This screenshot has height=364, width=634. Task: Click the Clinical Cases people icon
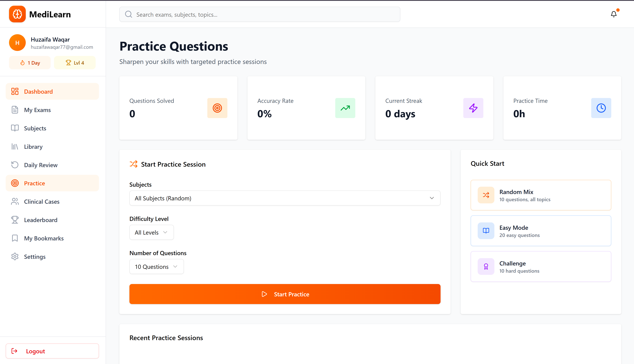(x=15, y=201)
